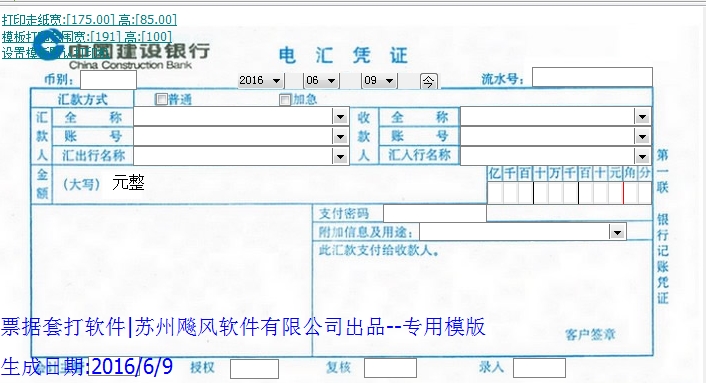Expand the 汇款人 账号 dropdown

click(x=340, y=136)
